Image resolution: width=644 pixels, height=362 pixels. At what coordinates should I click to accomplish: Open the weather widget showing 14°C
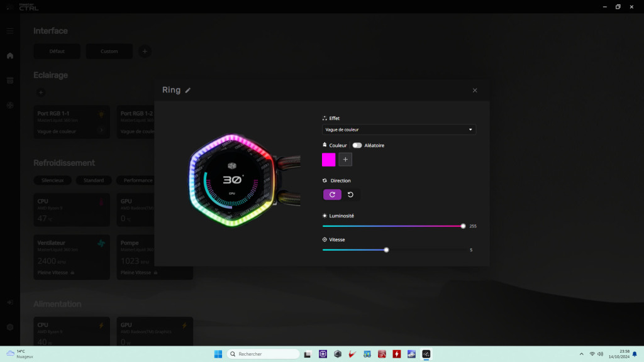pos(19,354)
